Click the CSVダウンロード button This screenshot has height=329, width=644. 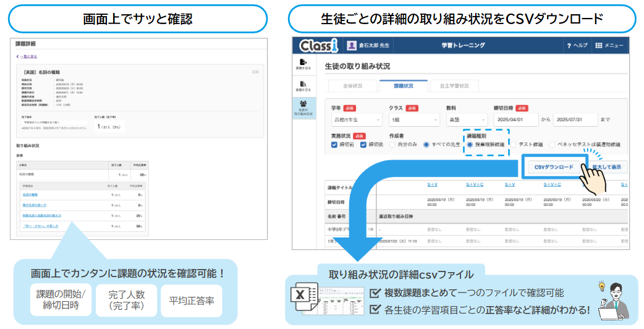pos(554,167)
